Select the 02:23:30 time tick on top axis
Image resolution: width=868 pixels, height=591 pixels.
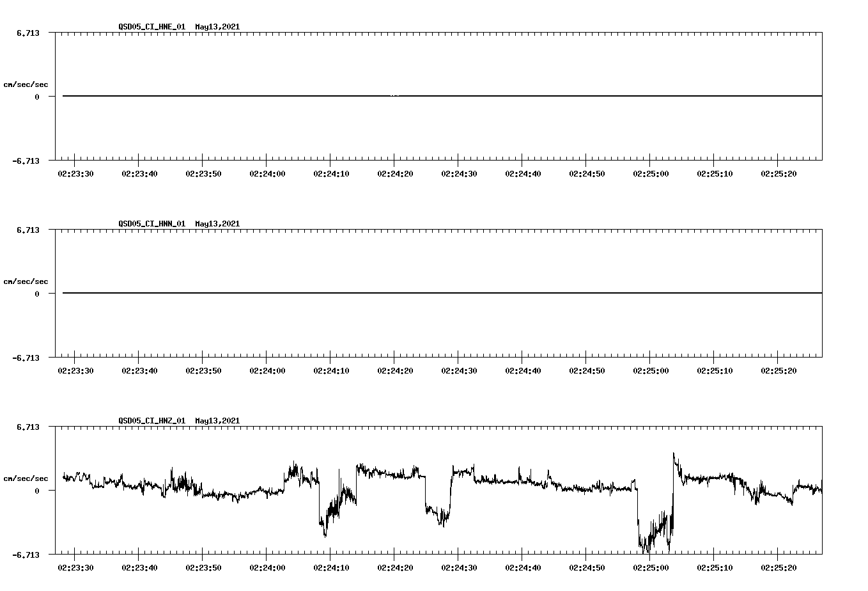pyautogui.click(x=75, y=173)
